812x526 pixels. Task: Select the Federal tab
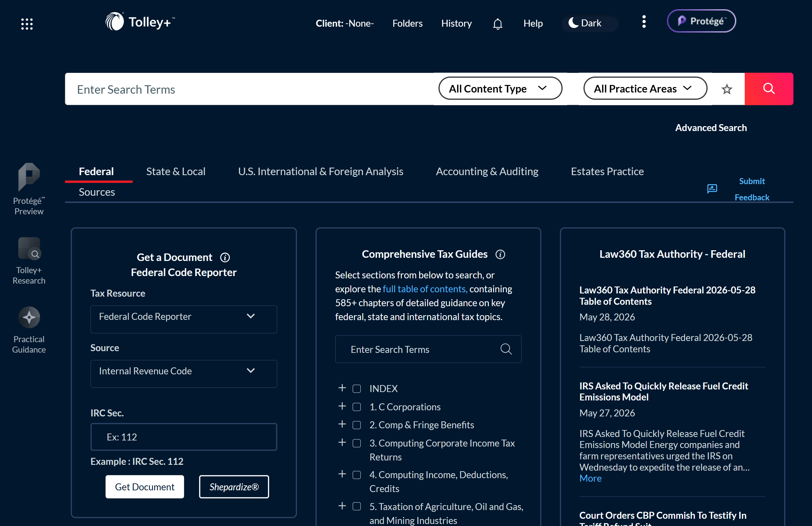[x=96, y=171]
